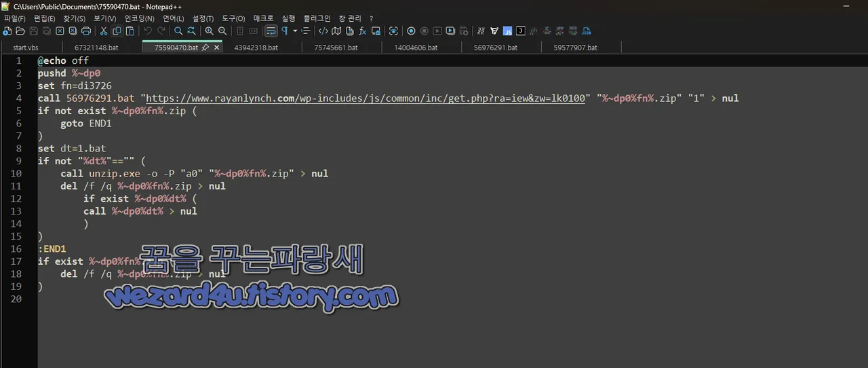
Task: Open Find with the magnifier icon
Action: (x=178, y=31)
